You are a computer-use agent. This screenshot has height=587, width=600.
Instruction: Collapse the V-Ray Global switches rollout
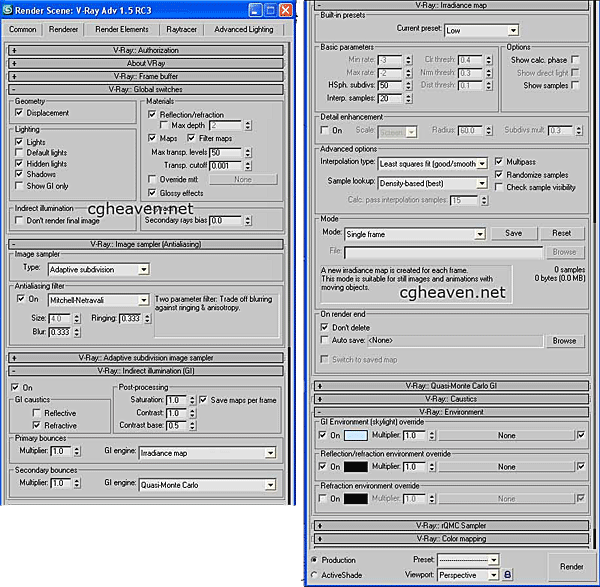(x=146, y=89)
